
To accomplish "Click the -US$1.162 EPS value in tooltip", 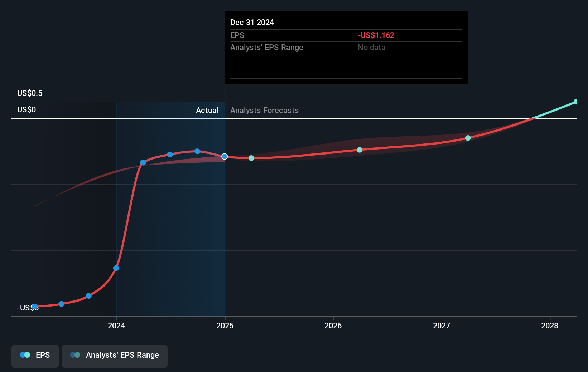I will pyautogui.click(x=376, y=35).
